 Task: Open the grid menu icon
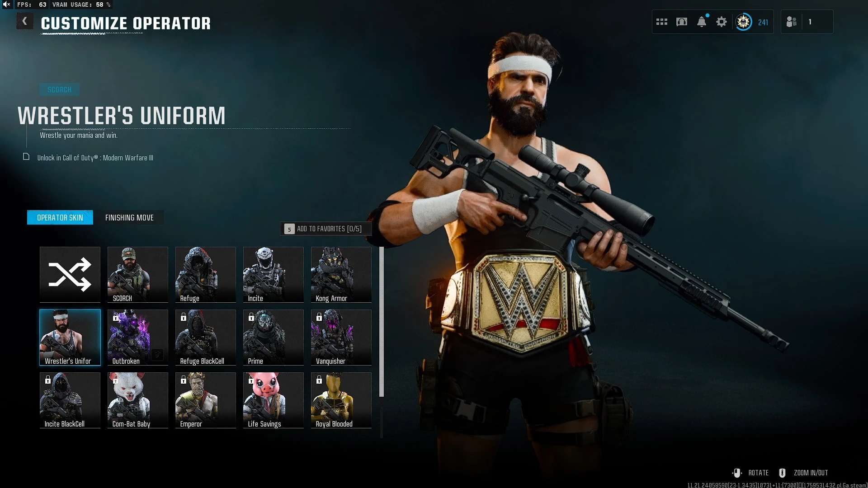coord(662,22)
